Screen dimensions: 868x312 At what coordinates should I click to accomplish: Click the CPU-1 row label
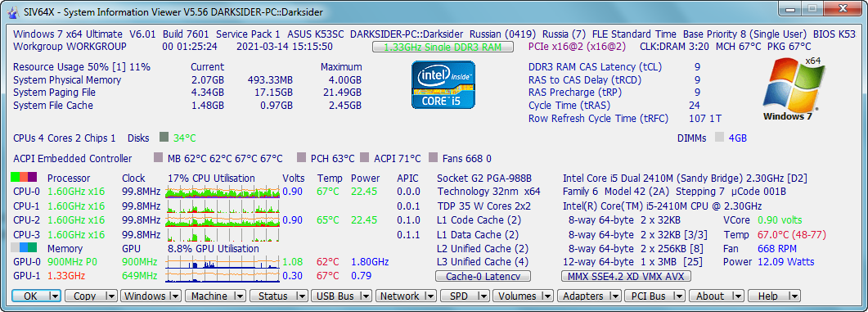pos(27,206)
